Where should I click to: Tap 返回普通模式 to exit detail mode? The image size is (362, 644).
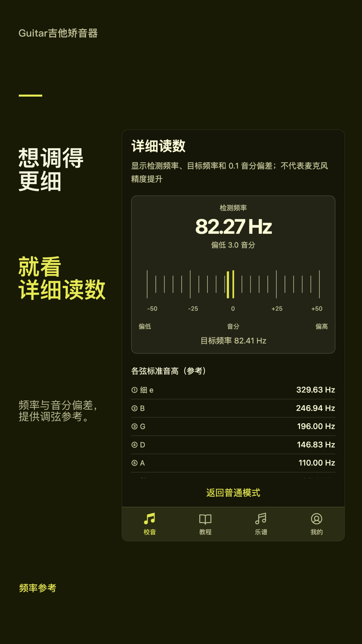pyautogui.click(x=233, y=493)
